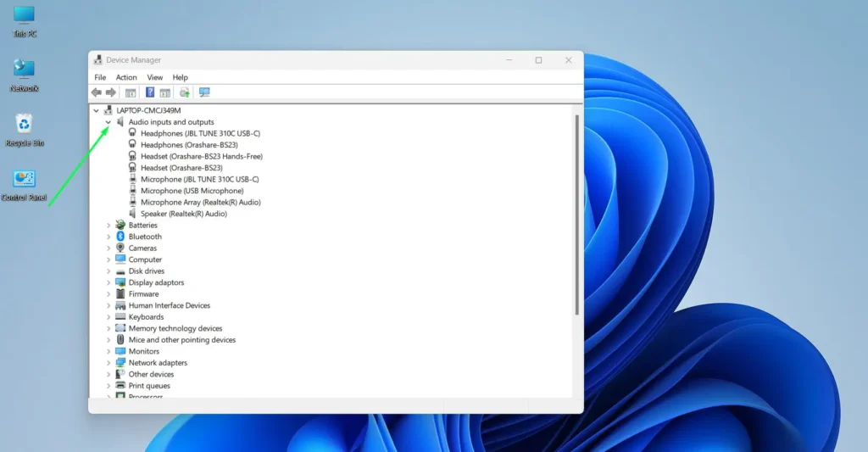The width and height of the screenshot is (868, 452).
Task: Select Headphones (JBL TUNE 310C USB-C)
Action: 200,133
